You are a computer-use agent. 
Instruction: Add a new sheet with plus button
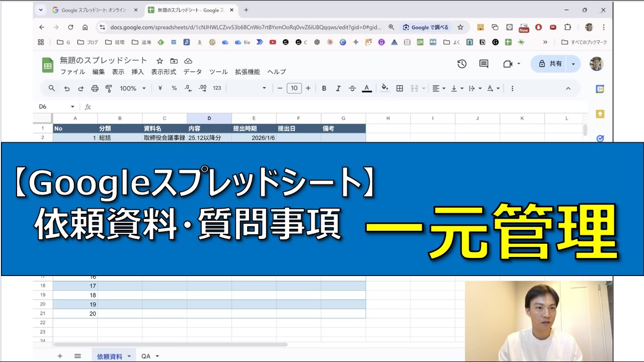pyautogui.click(x=60, y=356)
